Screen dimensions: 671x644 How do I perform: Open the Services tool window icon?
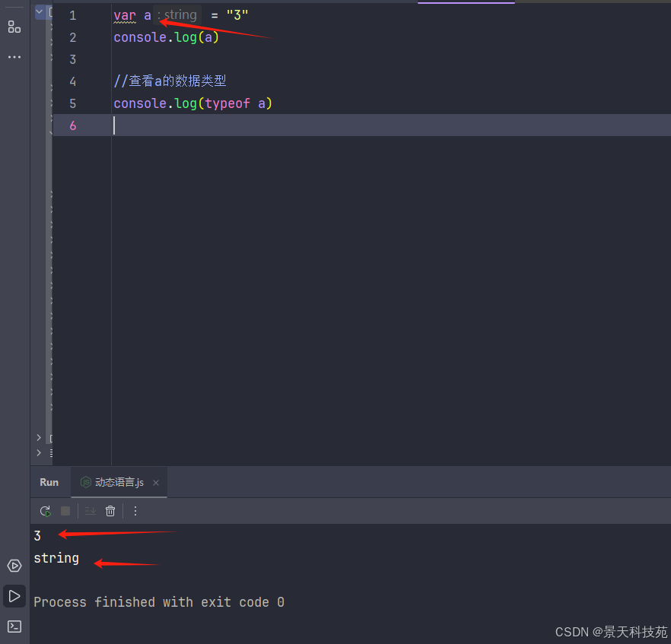click(14, 566)
